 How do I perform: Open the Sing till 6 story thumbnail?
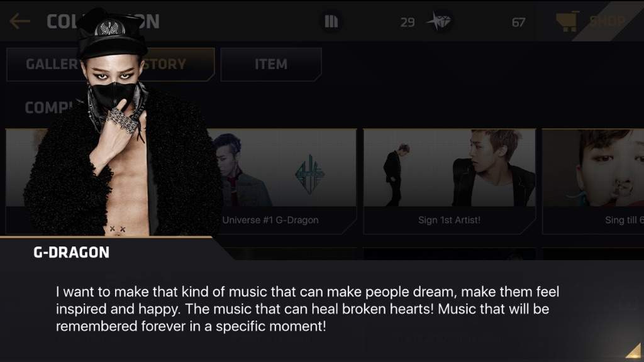[x=593, y=168]
